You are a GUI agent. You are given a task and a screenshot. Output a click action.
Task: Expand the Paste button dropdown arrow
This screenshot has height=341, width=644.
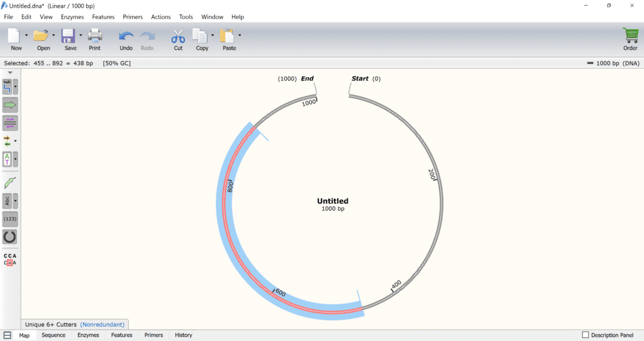[x=240, y=35]
